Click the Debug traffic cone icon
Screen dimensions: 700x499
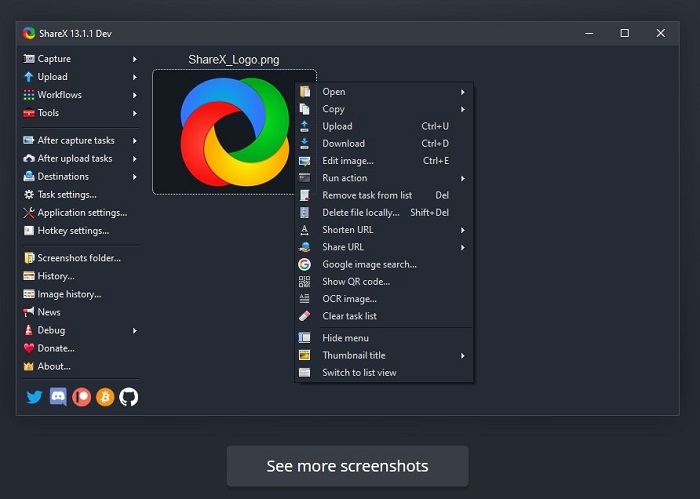tap(29, 330)
